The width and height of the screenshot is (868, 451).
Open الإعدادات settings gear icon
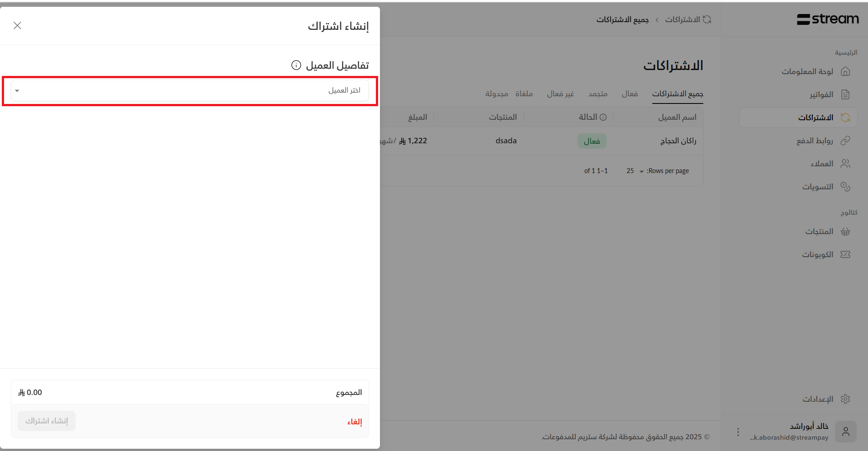[x=845, y=399]
